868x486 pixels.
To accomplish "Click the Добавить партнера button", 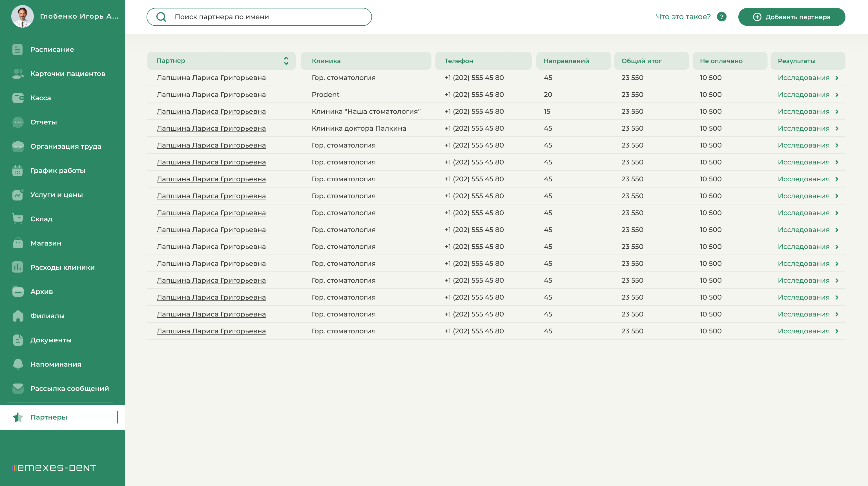I will [792, 17].
